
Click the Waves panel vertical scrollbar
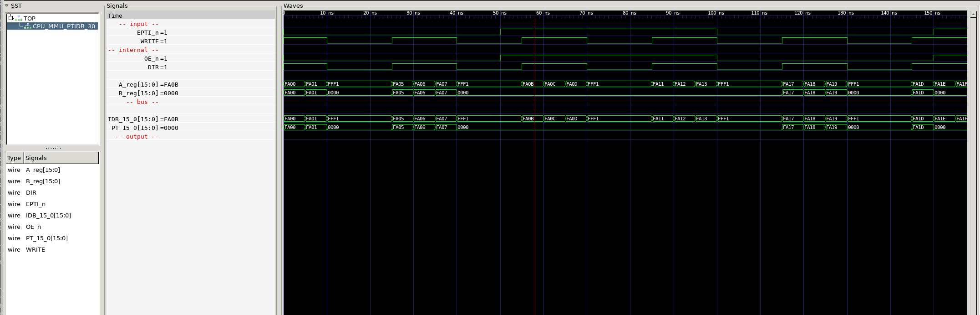click(x=974, y=163)
